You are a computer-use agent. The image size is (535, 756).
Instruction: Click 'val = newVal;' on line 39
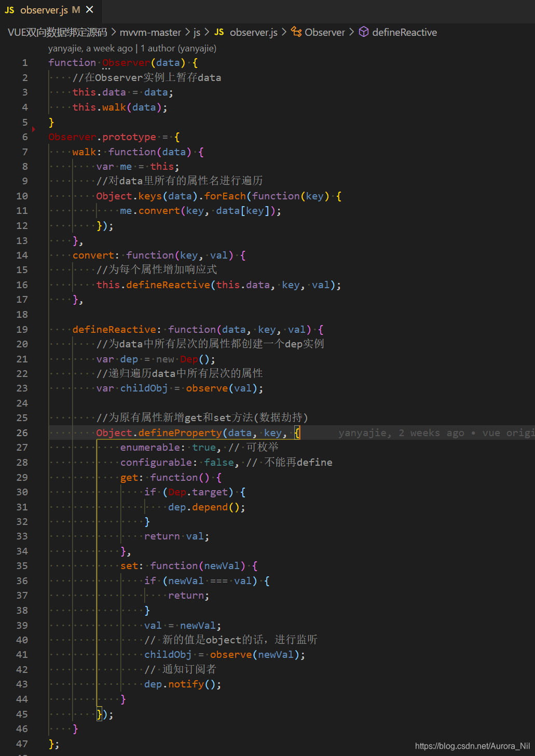pyautogui.click(x=183, y=626)
